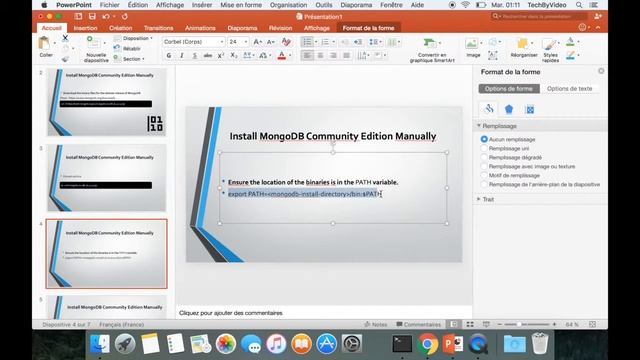Click the bulleted list icon
Image resolution: width=640 pixels, height=360 pixels.
pos(307,42)
